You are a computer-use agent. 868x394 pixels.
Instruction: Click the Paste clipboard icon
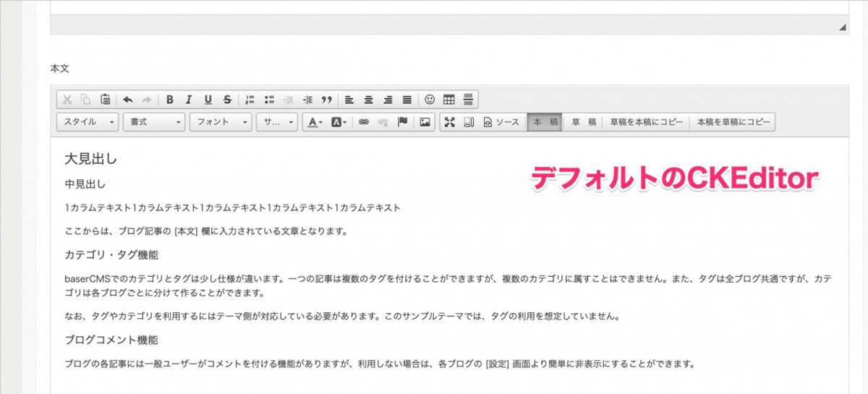(x=105, y=100)
